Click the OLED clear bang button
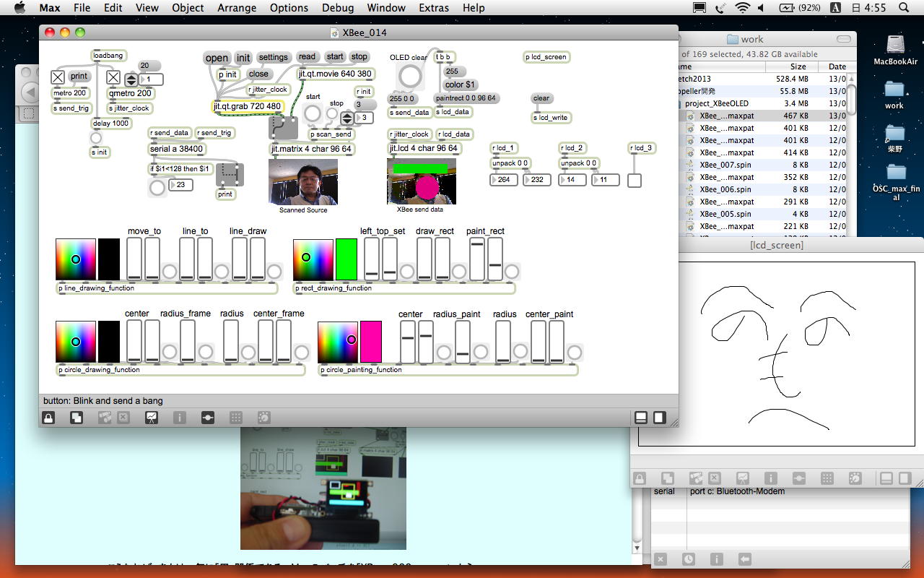The width and height of the screenshot is (924, 578). (410, 77)
